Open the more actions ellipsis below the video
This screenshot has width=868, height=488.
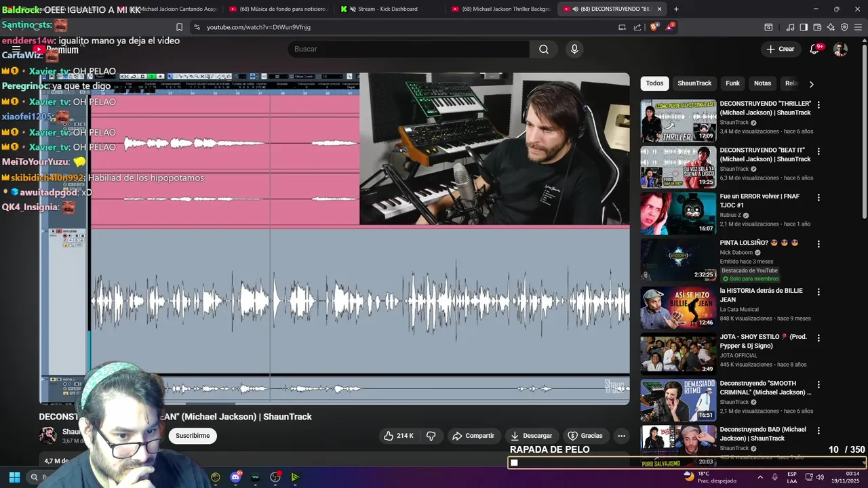(621, 436)
